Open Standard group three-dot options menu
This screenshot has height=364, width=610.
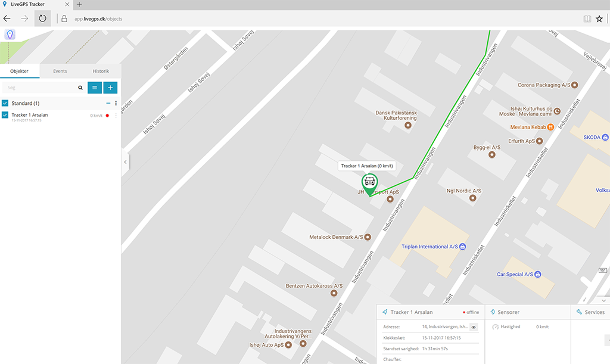click(x=116, y=103)
